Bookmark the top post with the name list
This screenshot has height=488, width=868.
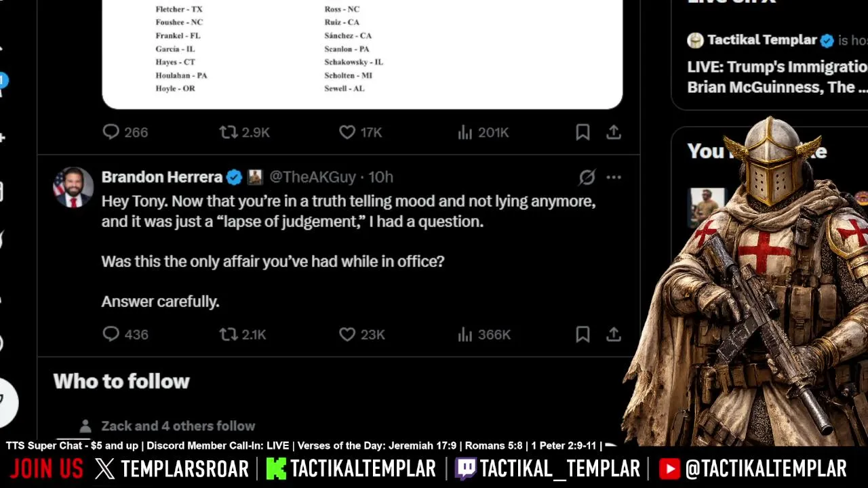583,132
